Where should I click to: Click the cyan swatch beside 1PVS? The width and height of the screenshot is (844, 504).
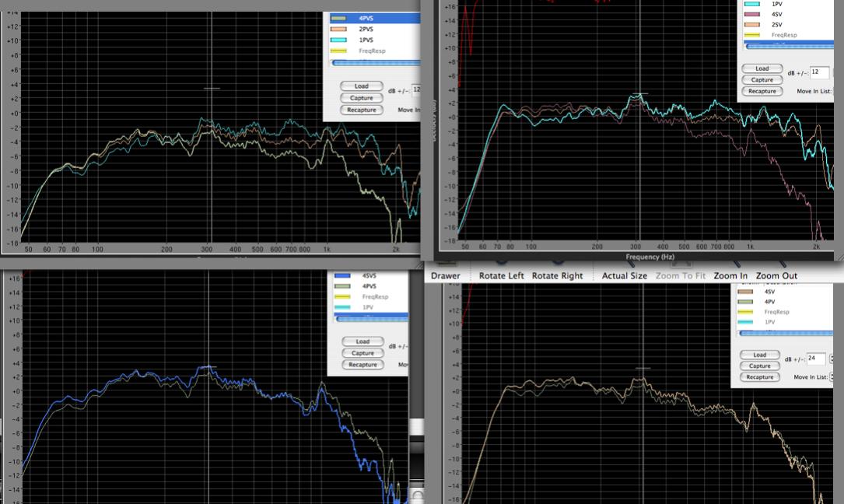tap(338, 40)
